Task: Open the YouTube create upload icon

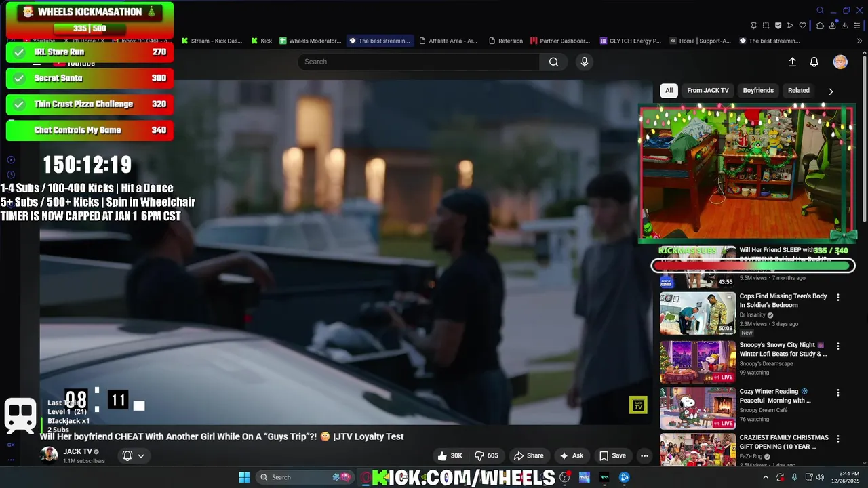Action: click(792, 62)
